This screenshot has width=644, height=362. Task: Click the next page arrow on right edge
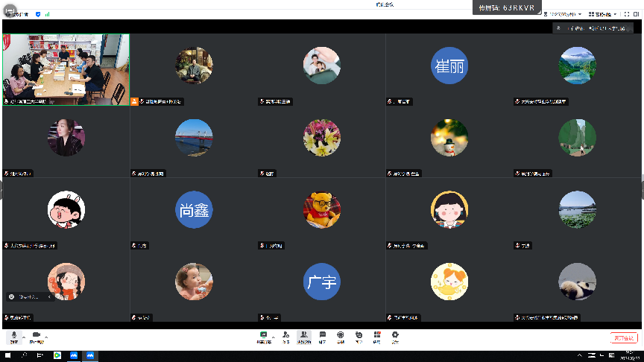coord(641,185)
